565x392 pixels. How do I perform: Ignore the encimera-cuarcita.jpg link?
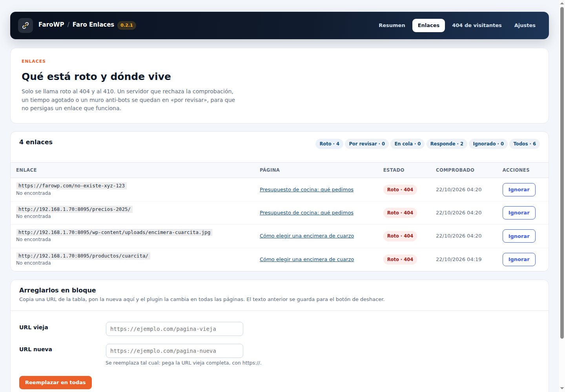(x=519, y=236)
